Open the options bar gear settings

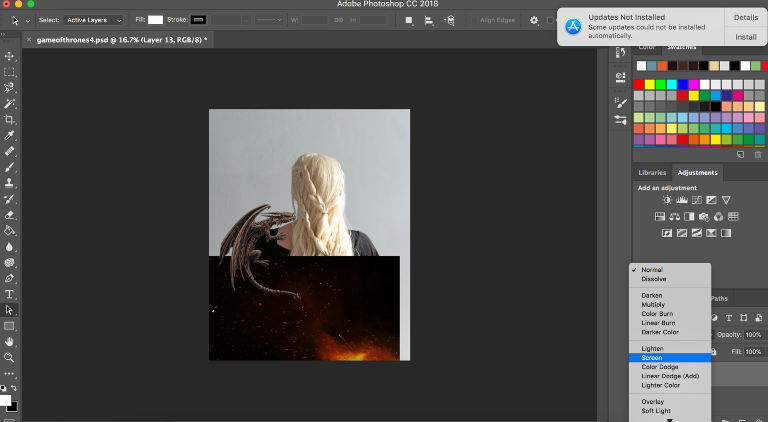[x=534, y=20]
